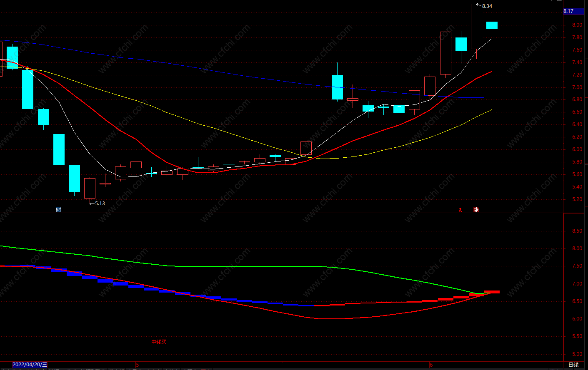Click the 6.80 price axis label
Viewport: 588px width, 370px height.
pos(577,99)
